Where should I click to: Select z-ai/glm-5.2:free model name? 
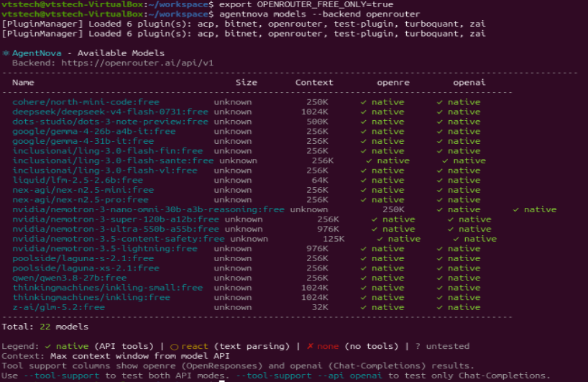58,307
